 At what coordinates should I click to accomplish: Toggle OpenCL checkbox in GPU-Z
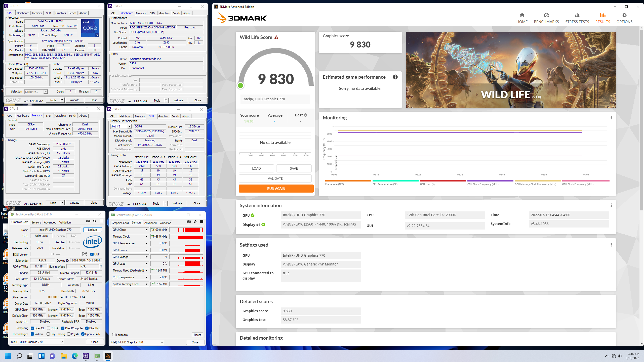click(32, 328)
